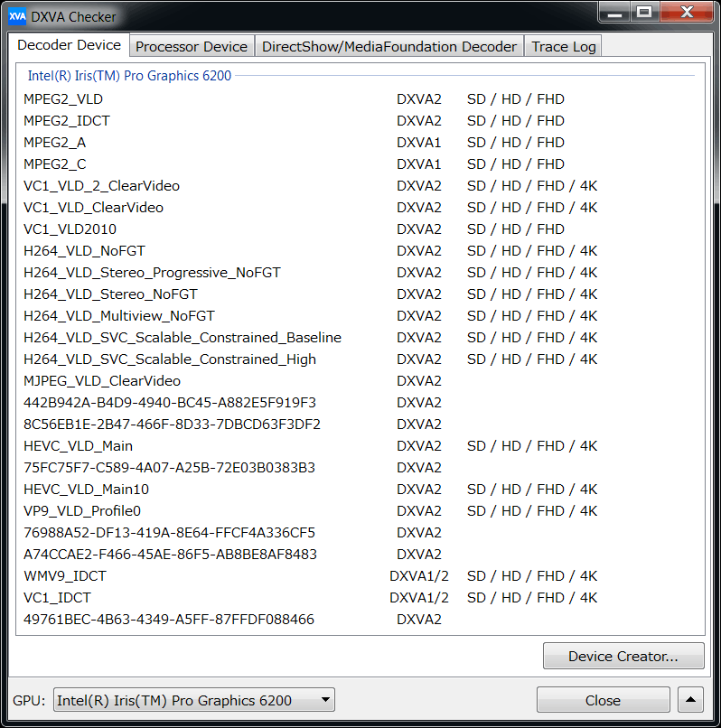
Task: Select the 76988A52-DF13-419A-8E64-FFCF4A336CF5 row
Action: pos(360,533)
